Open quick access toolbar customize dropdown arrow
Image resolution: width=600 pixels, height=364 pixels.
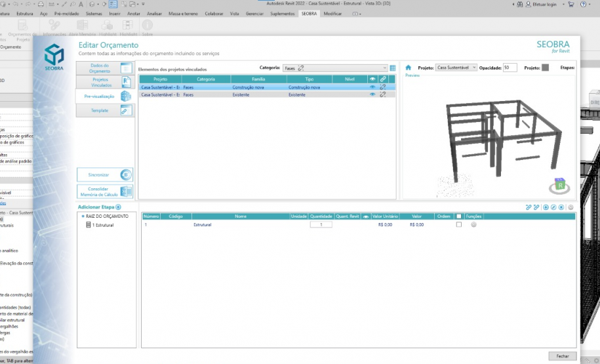144,4
